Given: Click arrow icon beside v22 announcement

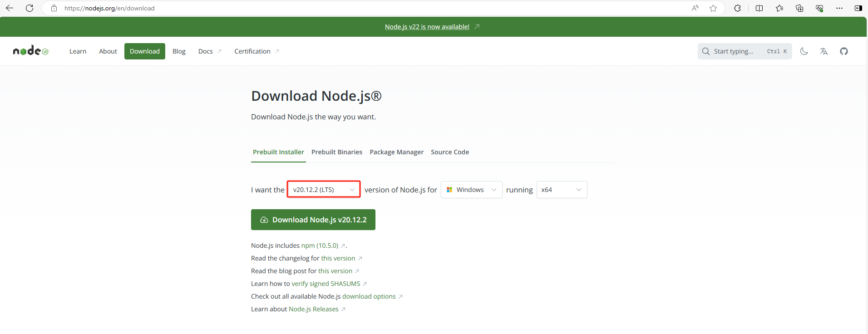Looking at the screenshot, I should (477, 27).
